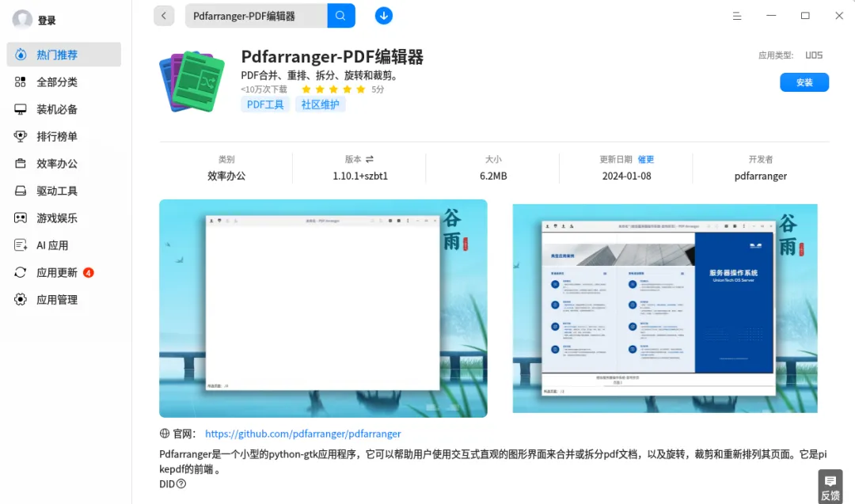Click the Pdfarranger app icon
Screen dimensions: 855x504
tap(192, 81)
